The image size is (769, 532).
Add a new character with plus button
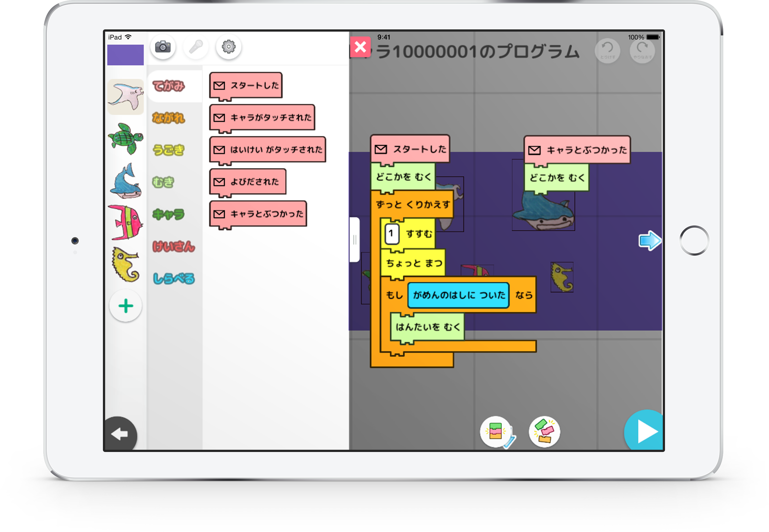pos(126,306)
